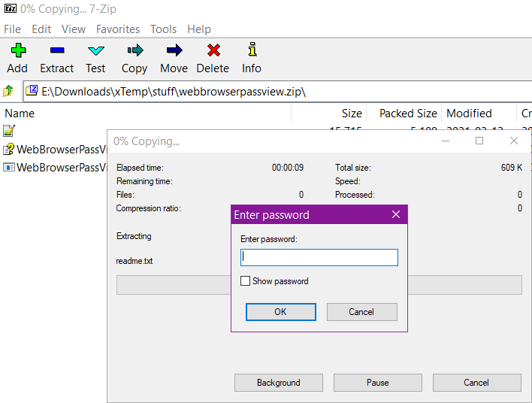The width and height of the screenshot is (532, 403).
Task: Click the archive icon in address bar
Action: pyautogui.click(x=32, y=90)
